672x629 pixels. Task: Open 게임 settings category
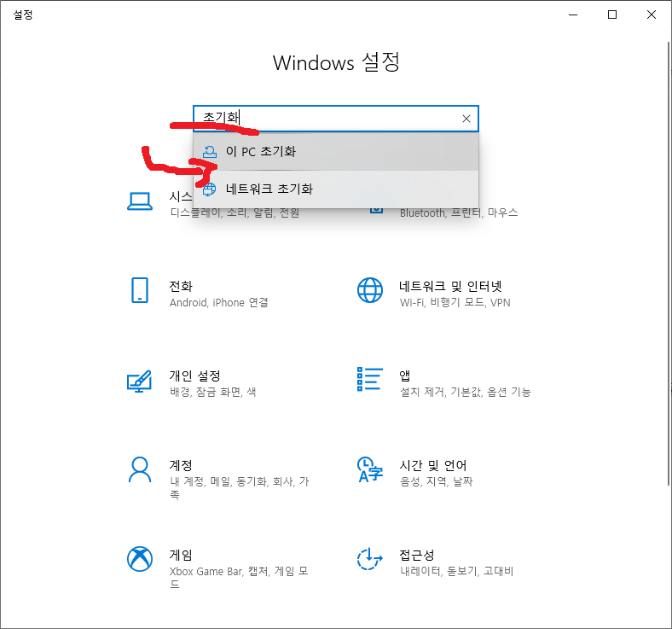pyautogui.click(x=181, y=555)
